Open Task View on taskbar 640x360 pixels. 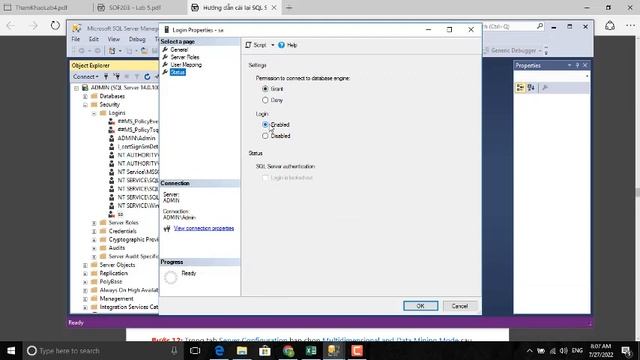(x=195, y=351)
